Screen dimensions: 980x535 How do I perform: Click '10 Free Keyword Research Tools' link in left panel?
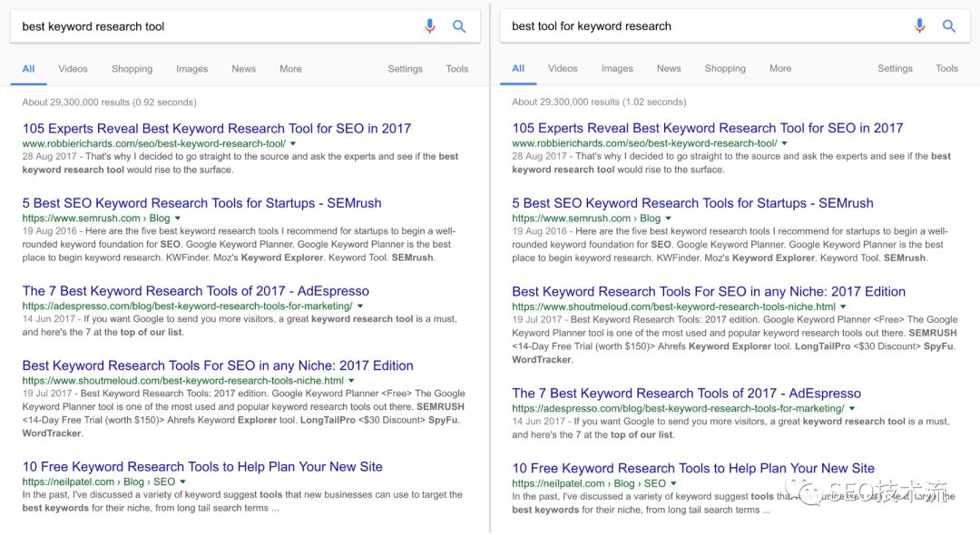point(202,467)
